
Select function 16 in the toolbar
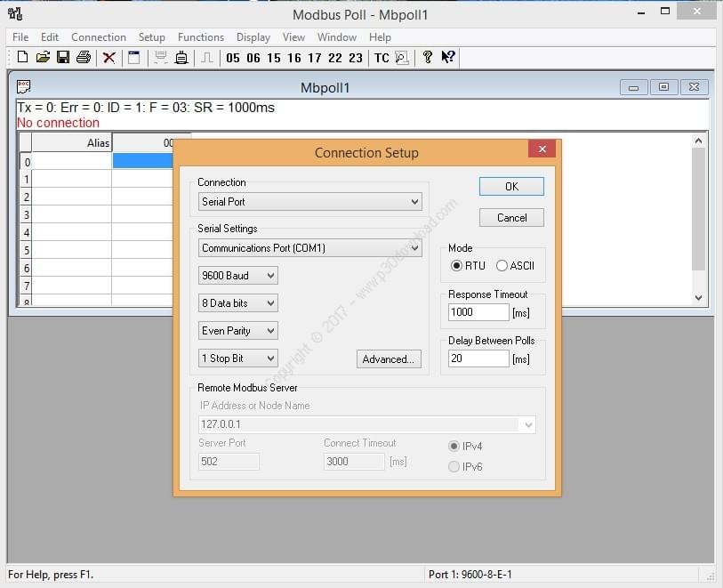[294, 58]
